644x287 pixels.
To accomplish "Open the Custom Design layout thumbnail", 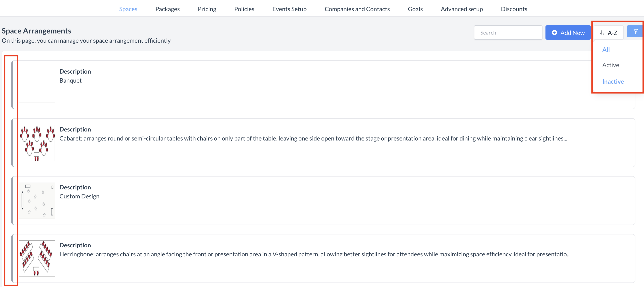I will pyautogui.click(x=37, y=200).
